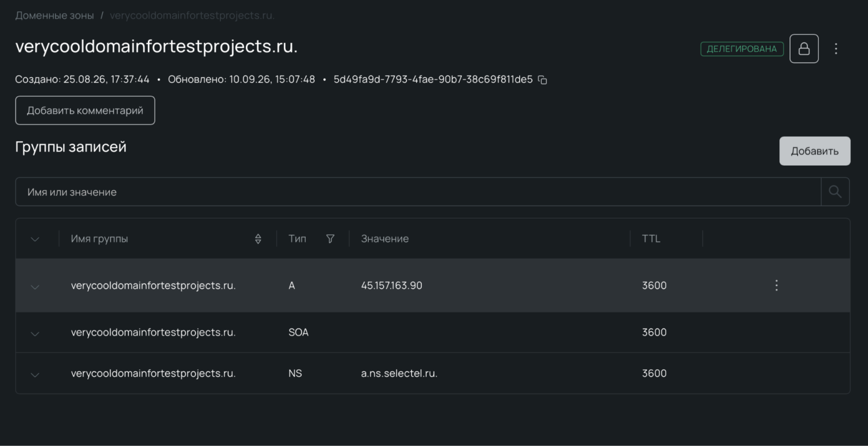The width and height of the screenshot is (868, 446).
Task: Click the domain name in the A row
Action: point(153,285)
